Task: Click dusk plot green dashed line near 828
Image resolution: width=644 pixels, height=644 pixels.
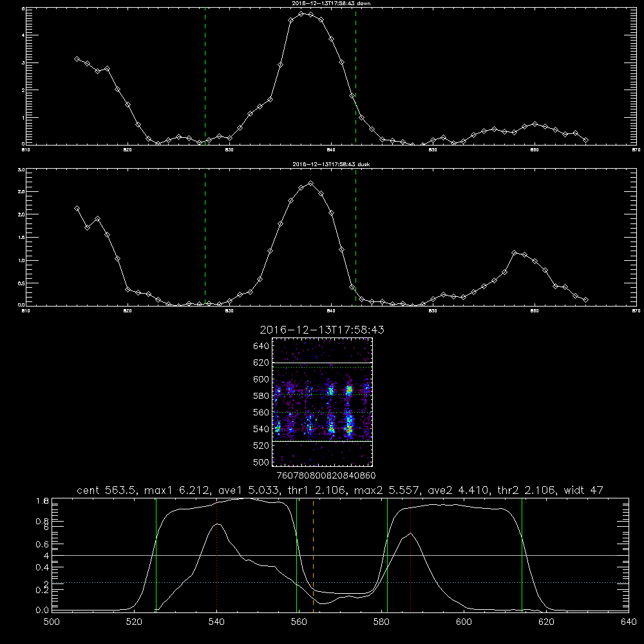Action: (205, 238)
